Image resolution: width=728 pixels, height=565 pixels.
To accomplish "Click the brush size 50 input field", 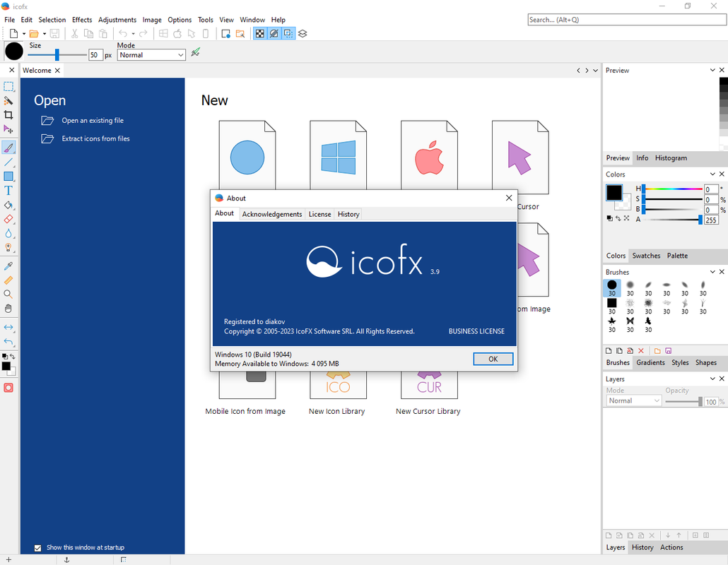I will click(x=95, y=55).
